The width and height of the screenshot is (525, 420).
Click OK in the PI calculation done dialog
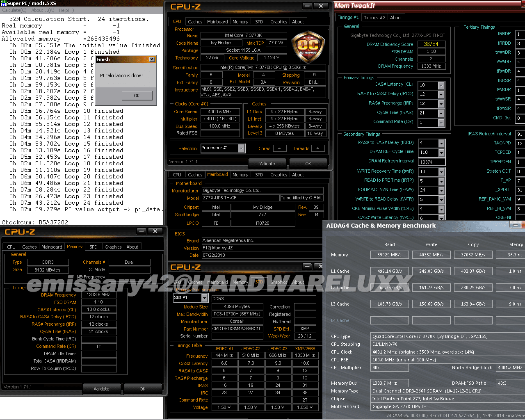(x=137, y=96)
